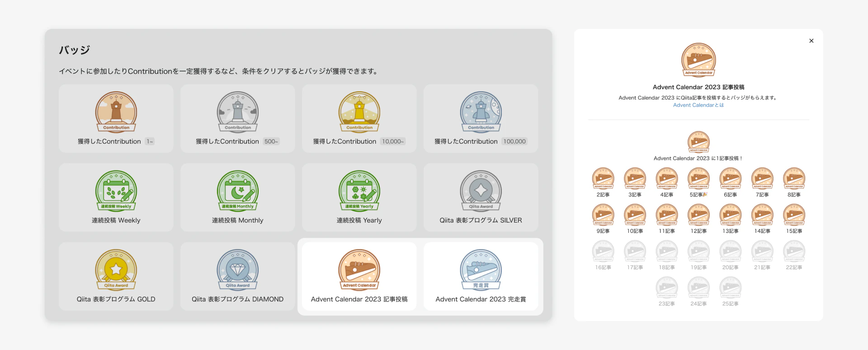Click the Advent Calendar 2023 記事投稿 panel title
The height and width of the screenshot is (350, 868).
click(x=698, y=87)
